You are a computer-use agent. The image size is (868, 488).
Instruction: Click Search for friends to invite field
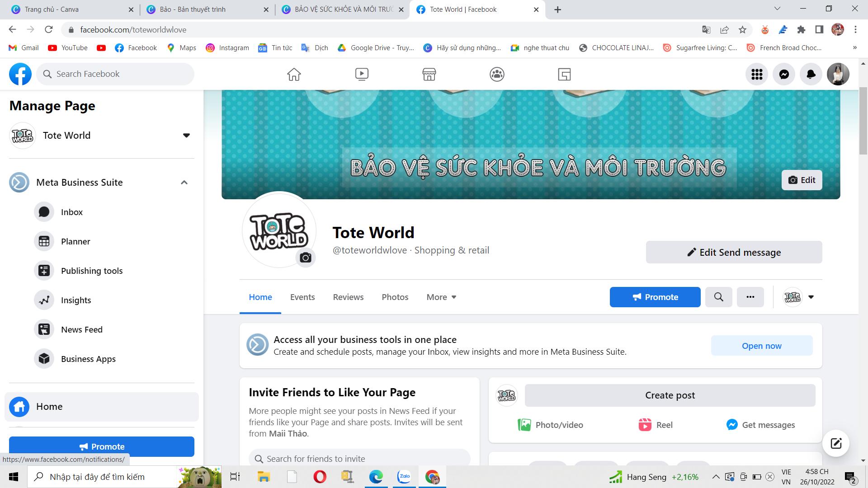point(359,459)
